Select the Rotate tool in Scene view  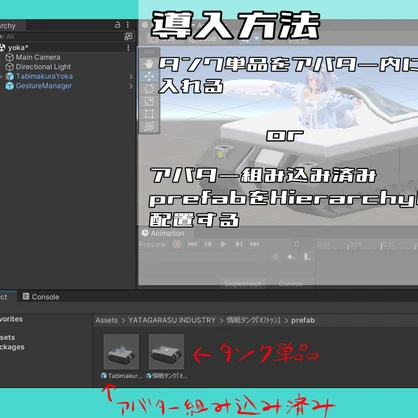[x=149, y=89]
